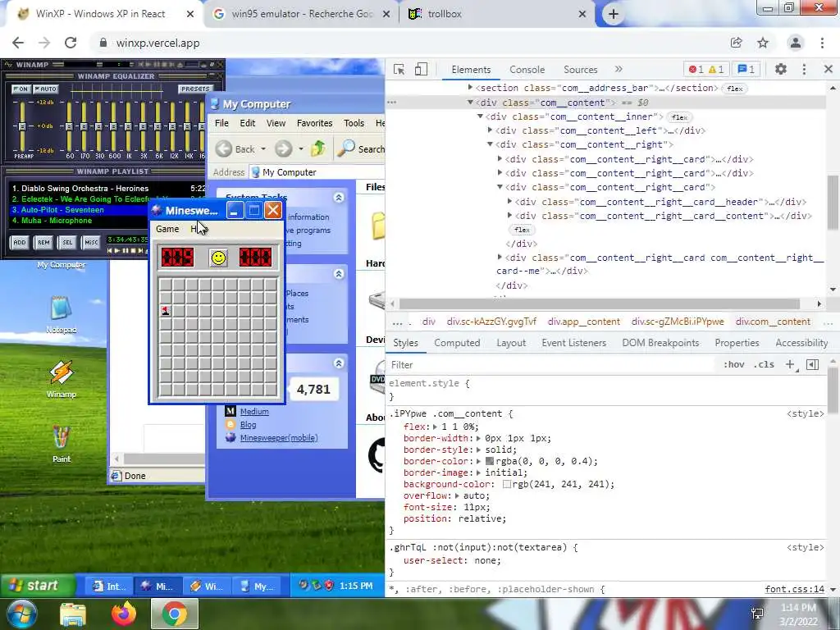
Task: Open Notepad desktop icon
Action: click(x=61, y=314)
